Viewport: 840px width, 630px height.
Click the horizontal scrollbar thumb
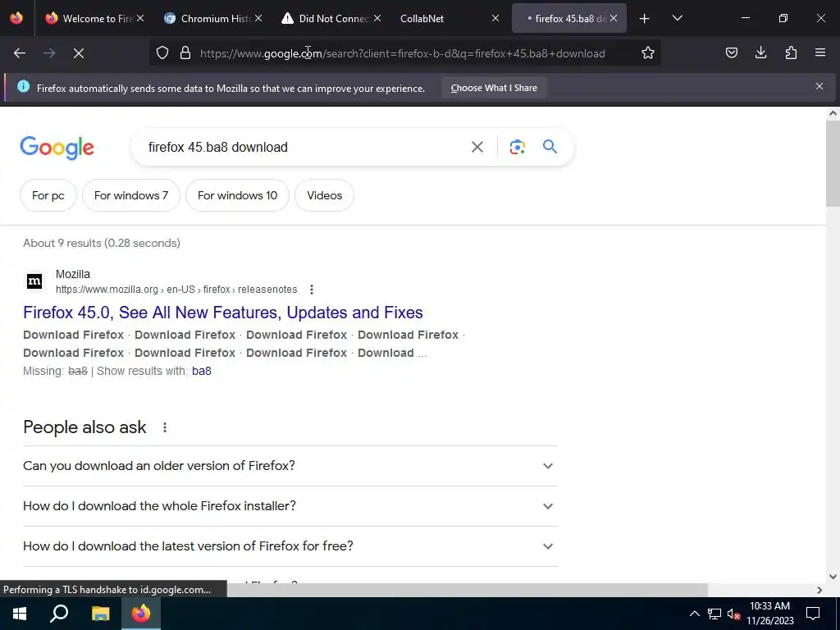tap(466, 590)
